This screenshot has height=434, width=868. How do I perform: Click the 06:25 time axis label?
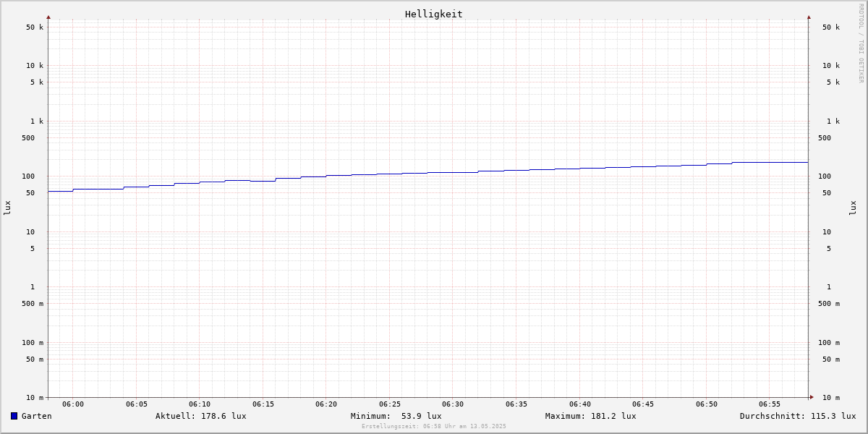pyautogui.click(x=390, y=404)
